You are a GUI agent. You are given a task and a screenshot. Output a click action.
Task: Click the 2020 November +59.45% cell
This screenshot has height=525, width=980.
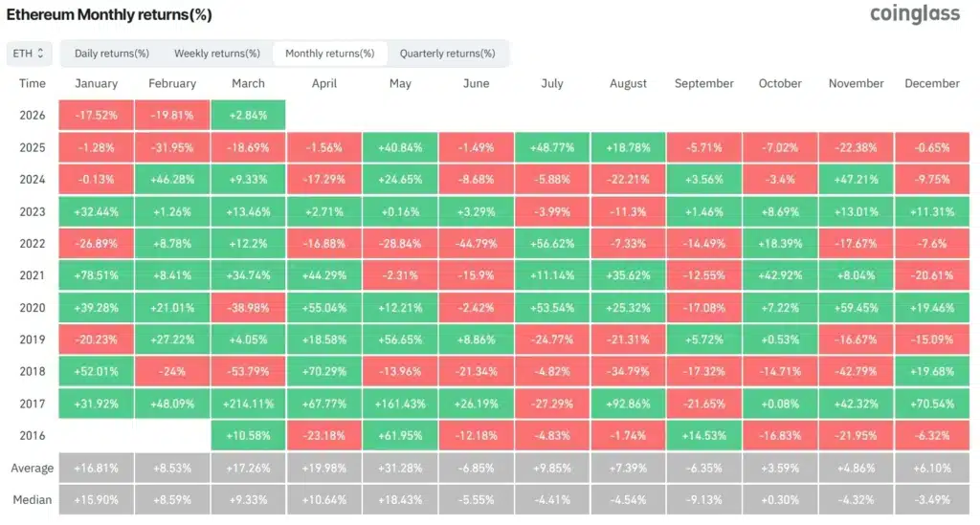click(x=856, y=308)
